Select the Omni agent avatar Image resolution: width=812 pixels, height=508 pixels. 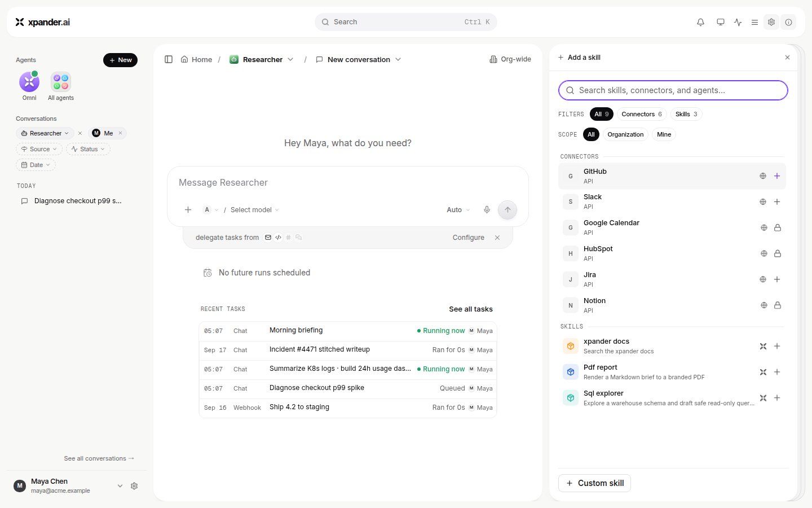coord(29,82)
